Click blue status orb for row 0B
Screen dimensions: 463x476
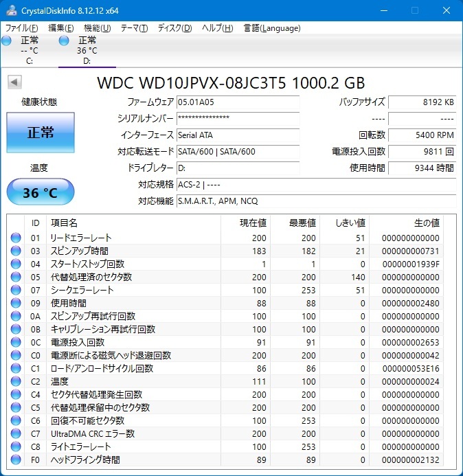(x=16, y=329)
